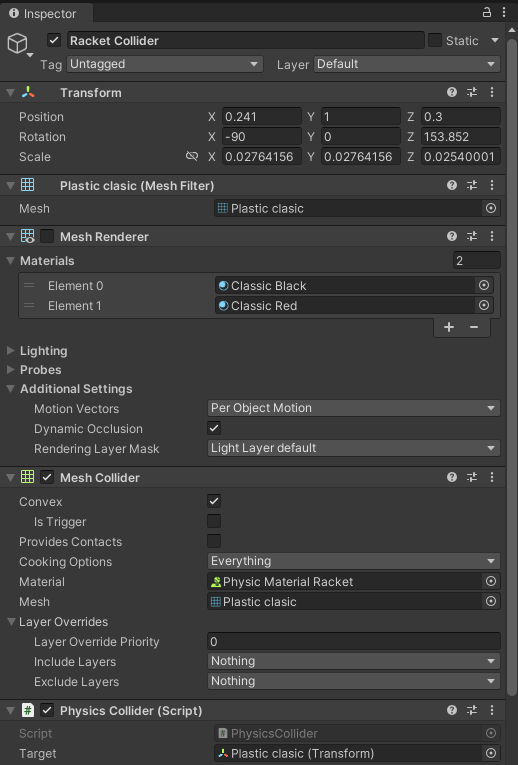Disable the Mesh Collider component checkbox
518x765 pixels.
47,477
